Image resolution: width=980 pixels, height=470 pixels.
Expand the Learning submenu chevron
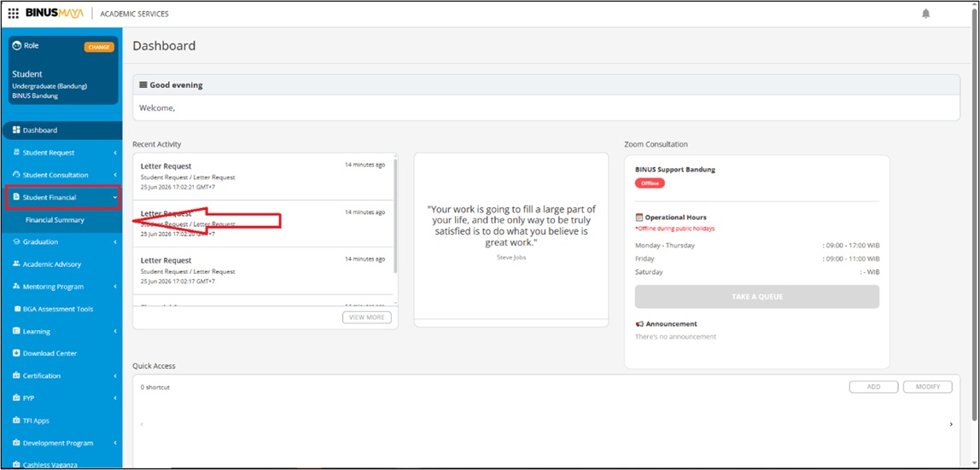(115, 332)
